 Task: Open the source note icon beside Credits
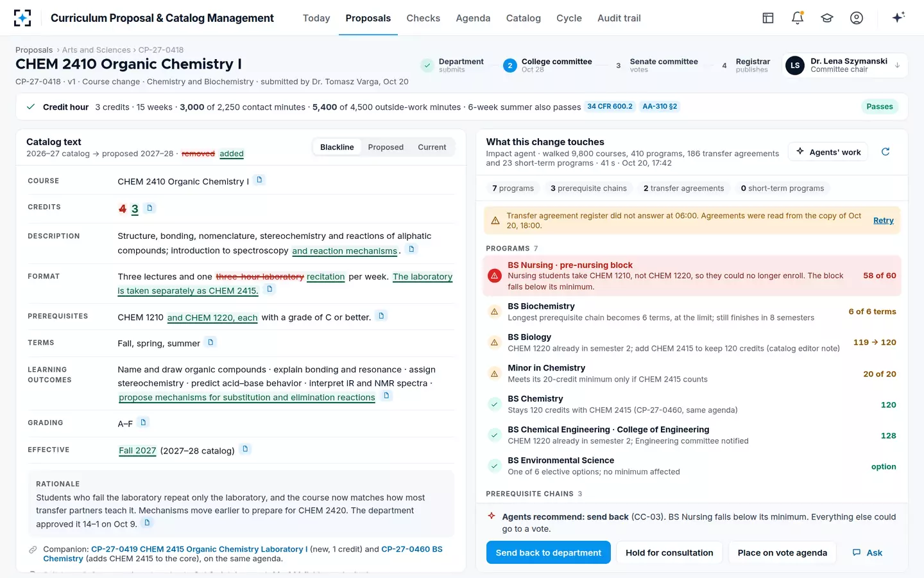(x=150, y=207)
